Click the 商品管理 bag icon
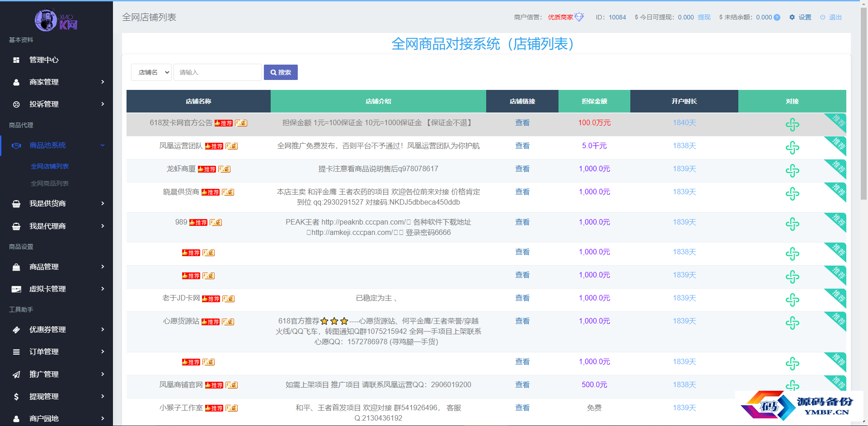This screenshot has width=868, height=426. click(x=16, y=267)
